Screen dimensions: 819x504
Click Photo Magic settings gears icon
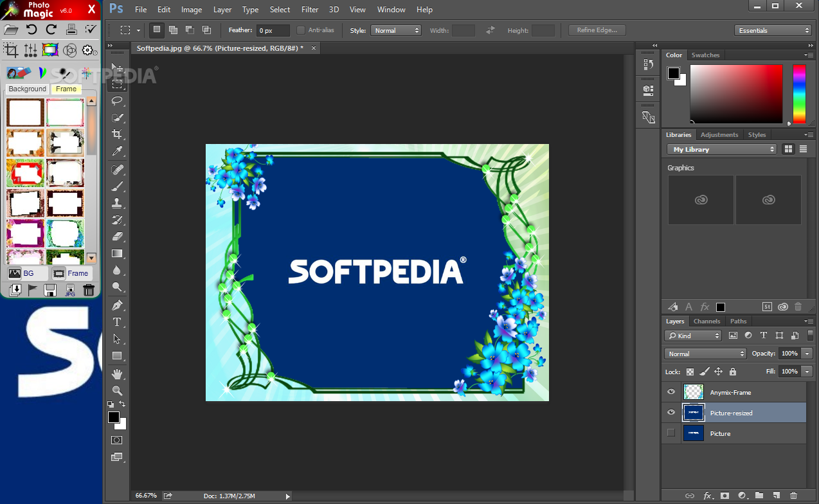point(89,50)
